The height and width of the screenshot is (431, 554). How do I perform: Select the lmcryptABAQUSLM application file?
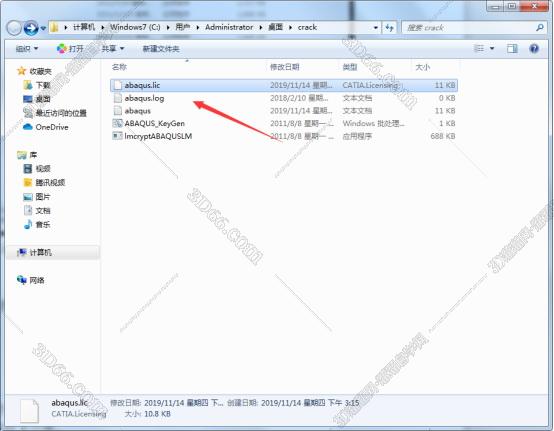(x=152, y=136)
